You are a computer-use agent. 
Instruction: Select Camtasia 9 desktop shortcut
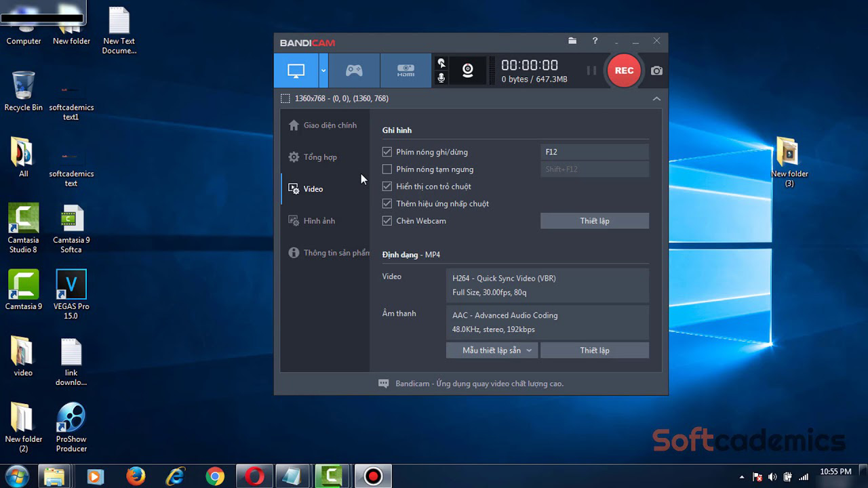23,290
